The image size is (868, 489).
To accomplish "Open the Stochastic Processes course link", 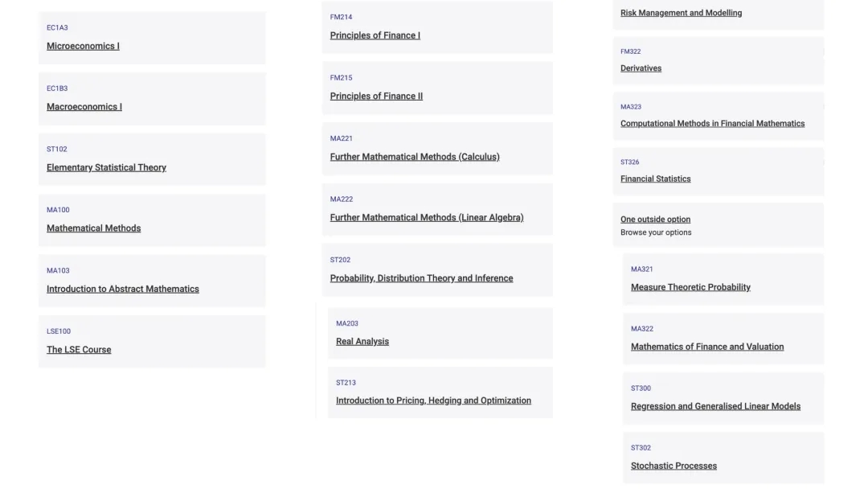I will (674, 466).
